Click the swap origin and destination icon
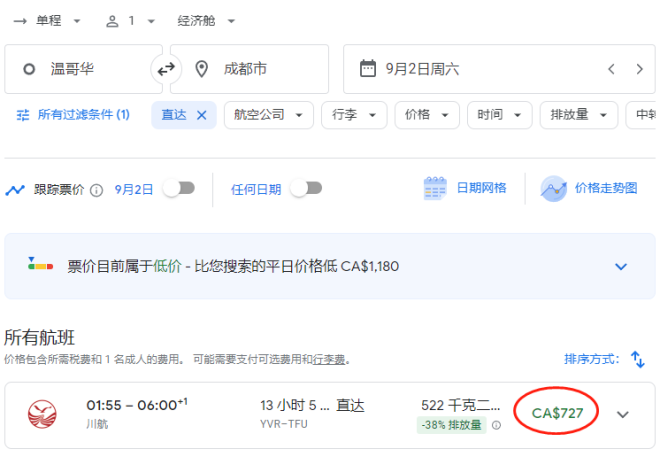 [165, 69]
